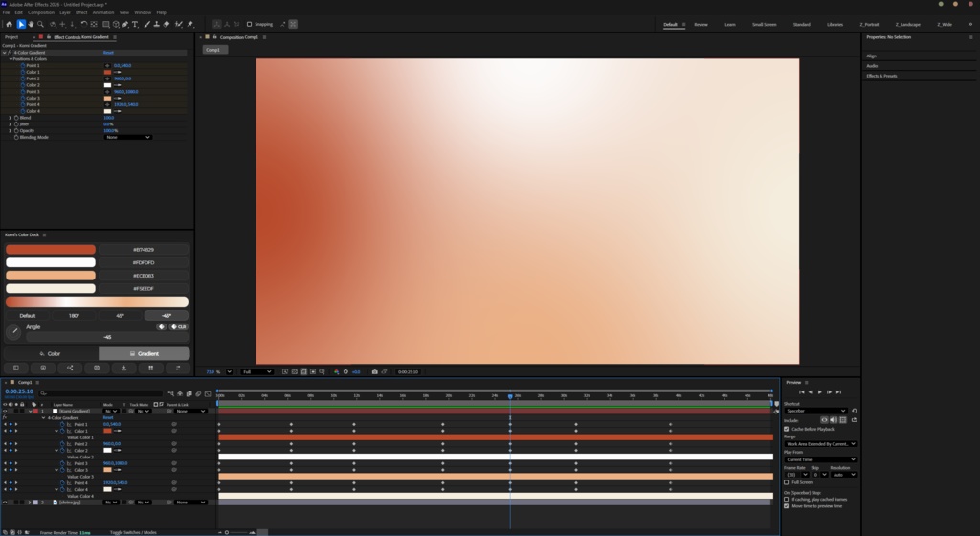Click Reset for the 4-Color Gradient effect
The height and width of the screenshot is (536, 980).
(x=108, y=53)
